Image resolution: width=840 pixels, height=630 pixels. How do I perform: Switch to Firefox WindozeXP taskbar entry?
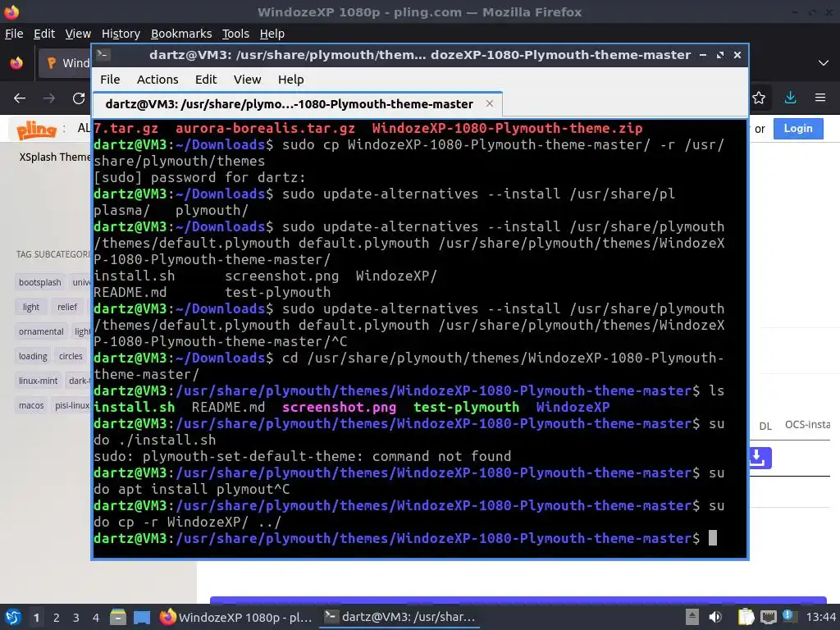236,617
